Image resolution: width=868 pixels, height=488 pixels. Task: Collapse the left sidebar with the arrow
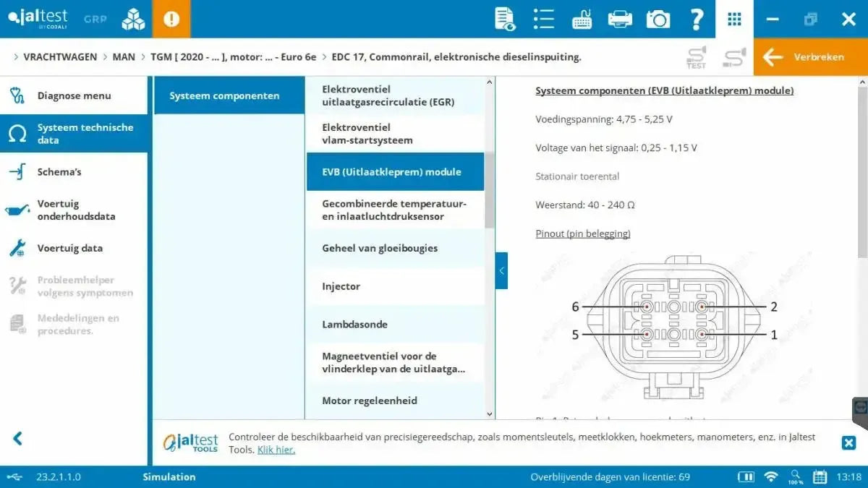point(16,438)
